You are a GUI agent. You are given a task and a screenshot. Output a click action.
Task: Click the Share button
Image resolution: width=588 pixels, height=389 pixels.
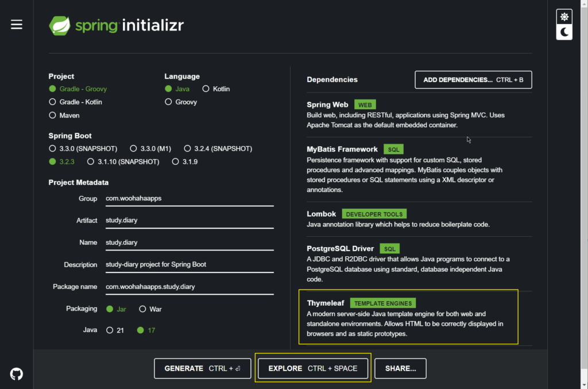pos(400,368)
